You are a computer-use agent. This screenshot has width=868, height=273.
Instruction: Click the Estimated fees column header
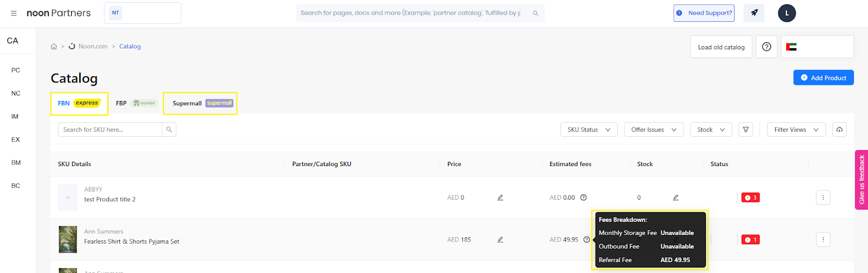click(x=570, y=164)
